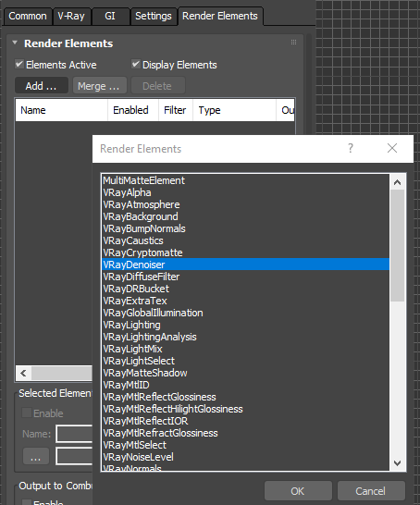Select VRayMtlRefractGlossiness in the list
Screen dimensions: 420x505
click(245, 433)
